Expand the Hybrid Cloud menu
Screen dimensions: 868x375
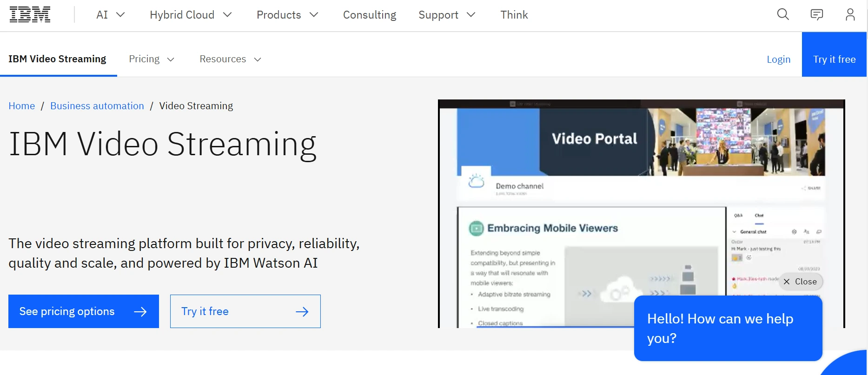pos(191,15)
